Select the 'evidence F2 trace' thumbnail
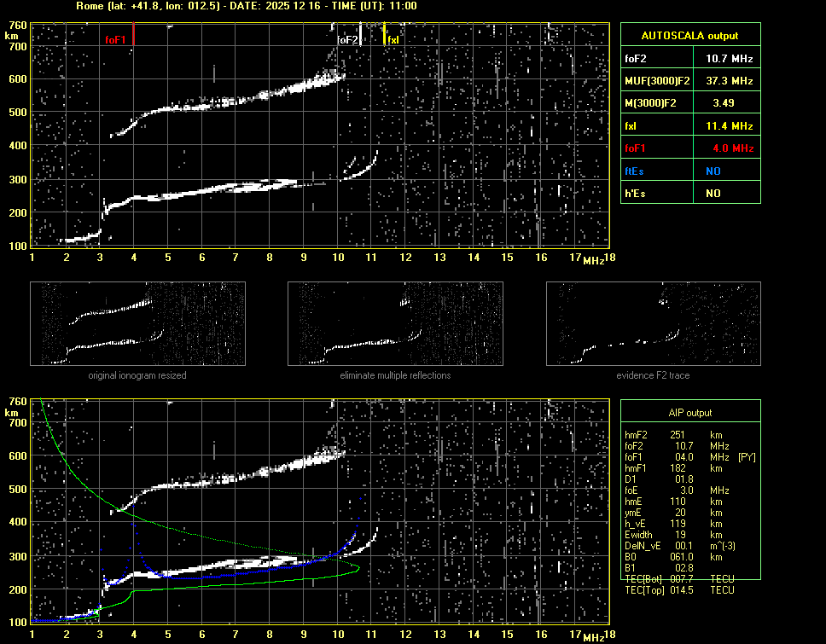The width and height of the screenshot is (826, 644). click(653, 323)
